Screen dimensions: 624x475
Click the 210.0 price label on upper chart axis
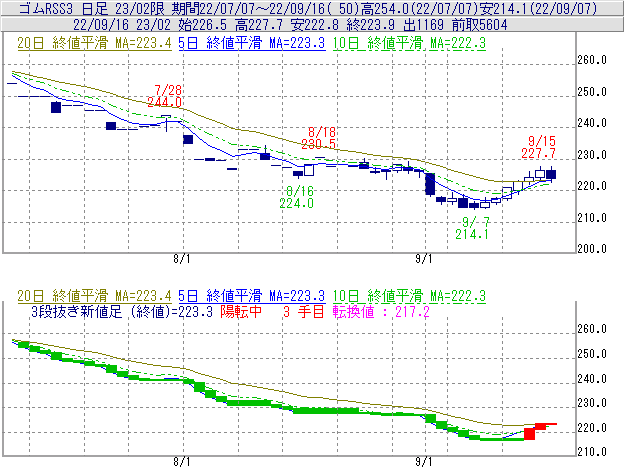[x=592, y=218]
